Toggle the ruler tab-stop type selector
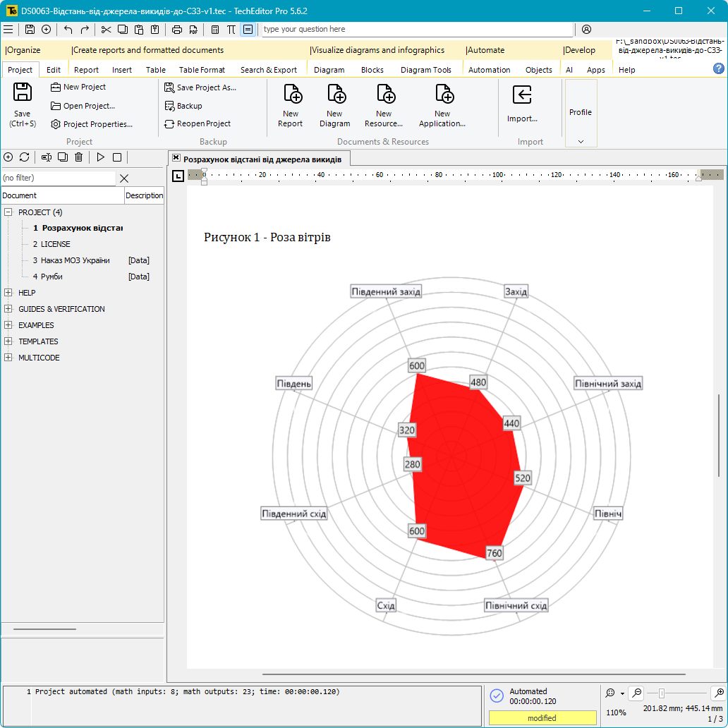The height and width of the screenshot is (728, 728). (178, 176)
